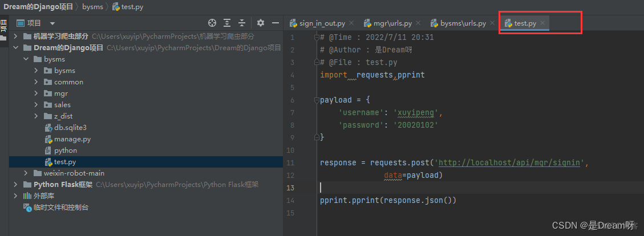Close the sign_in_out.py tab
Viewport: 644px width, 236px height.
click(351, 23)
